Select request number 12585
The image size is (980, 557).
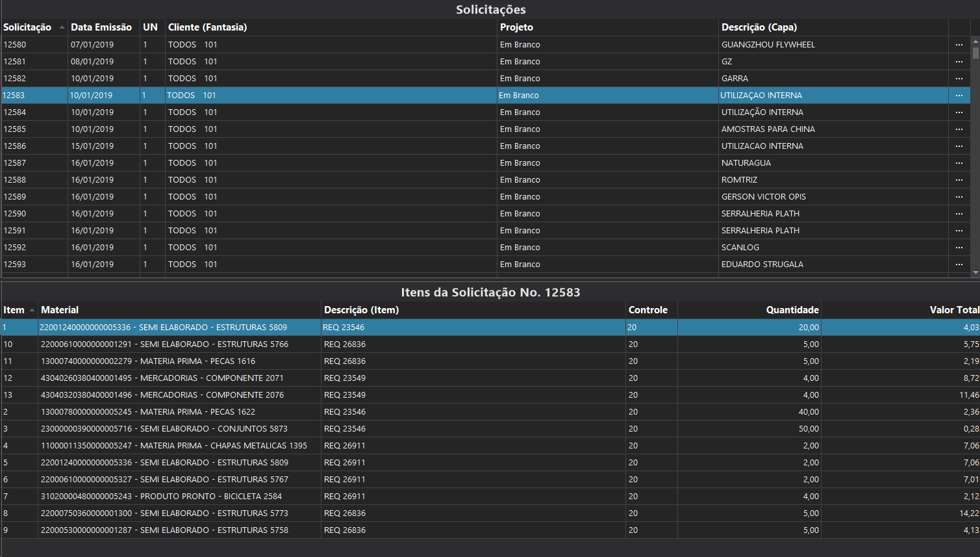point(15,129)
